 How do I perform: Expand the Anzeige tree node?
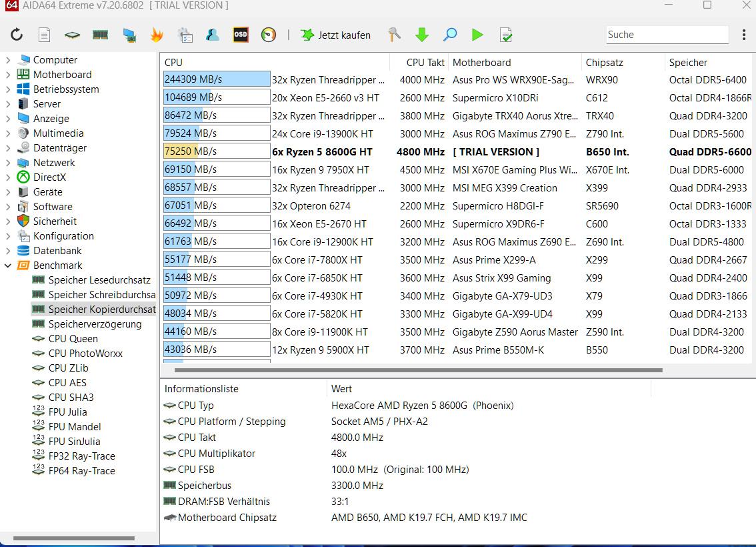[8, 119]
